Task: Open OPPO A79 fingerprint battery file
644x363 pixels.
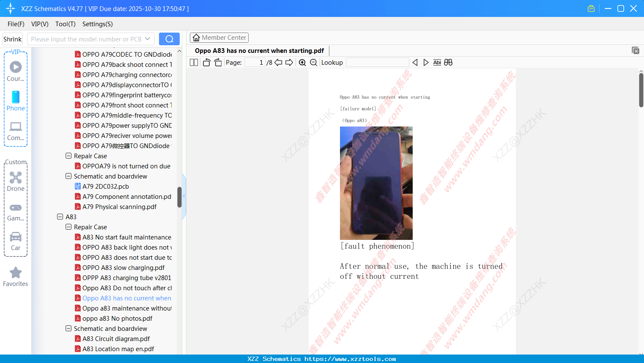Action: 123,95
